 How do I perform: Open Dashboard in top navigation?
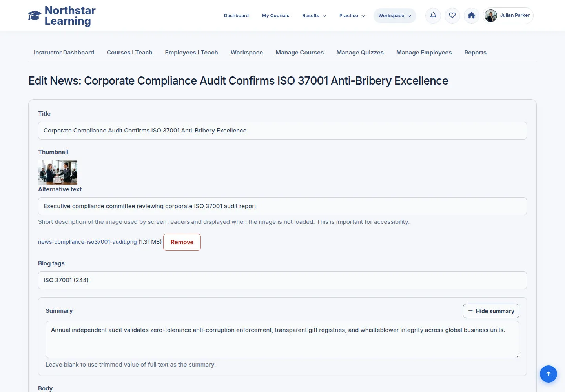pyautogui.click(x=236, y=16)
